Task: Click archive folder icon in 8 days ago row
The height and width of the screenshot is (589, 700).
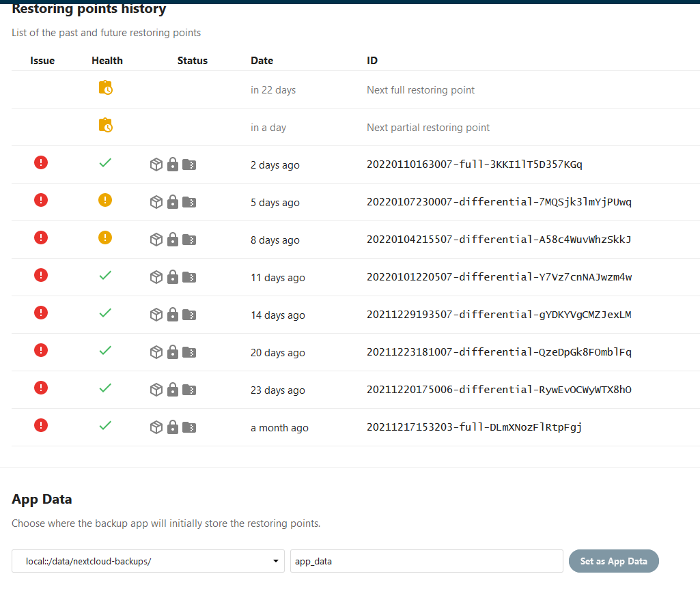Action: (x=189, y=240)
